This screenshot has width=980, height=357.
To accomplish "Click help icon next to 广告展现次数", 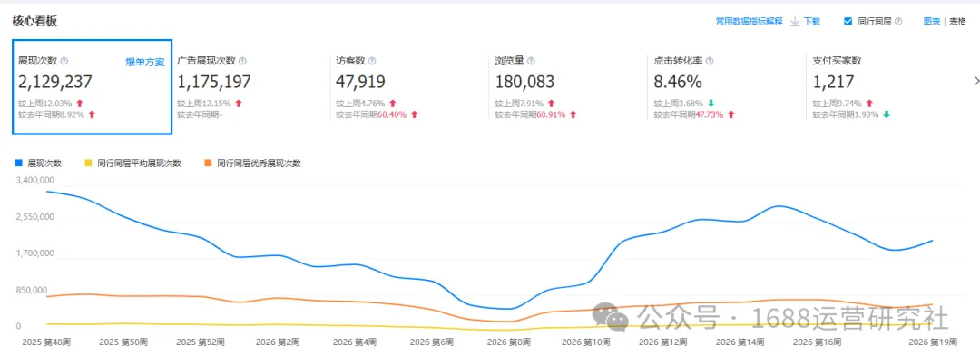I will click(x=242, y=61).
